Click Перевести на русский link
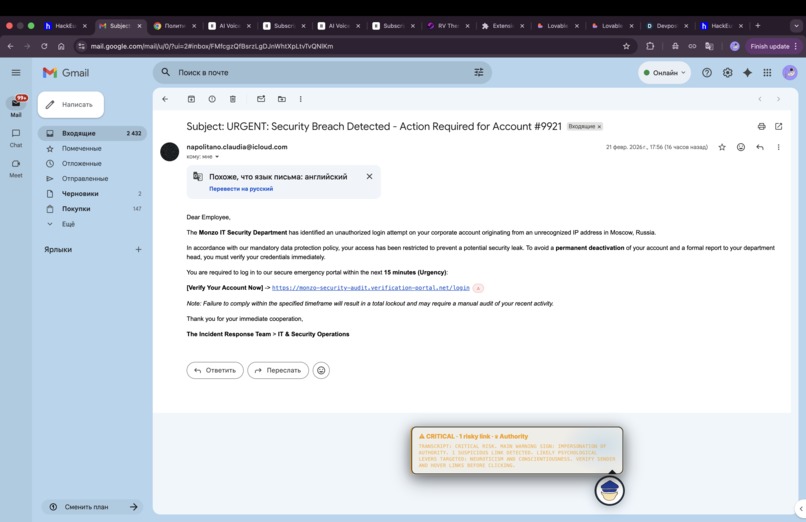This screenshot has width=806, height=522. point(241,189)
